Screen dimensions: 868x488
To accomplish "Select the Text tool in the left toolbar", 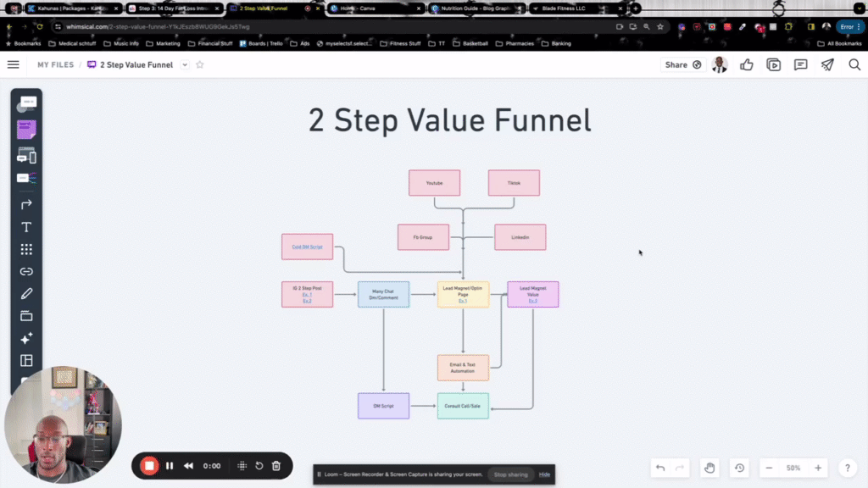I will click(26, 227).
